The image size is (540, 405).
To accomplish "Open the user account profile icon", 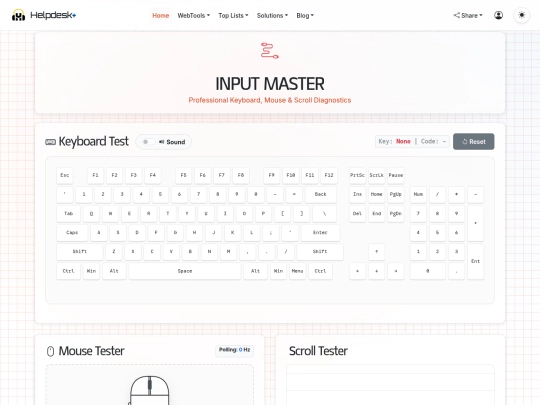I will (x=498, y=15).
